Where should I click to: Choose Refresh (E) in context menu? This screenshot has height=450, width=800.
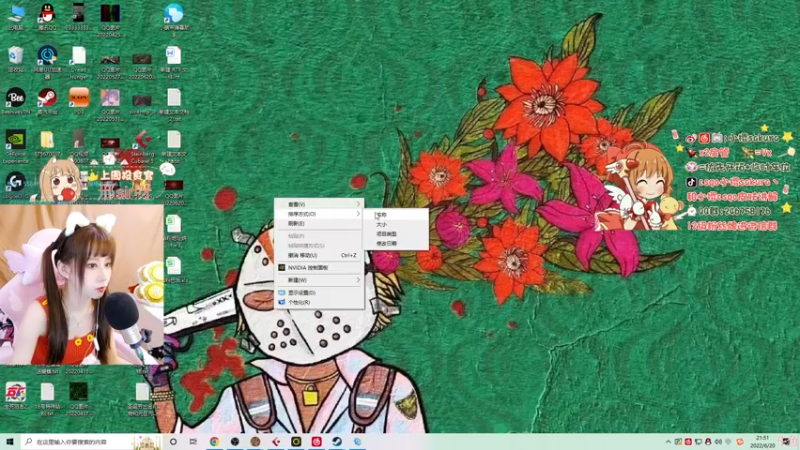(319, 223)
